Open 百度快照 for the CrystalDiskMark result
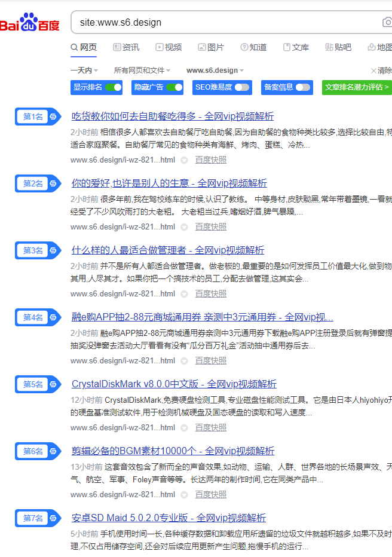 click(x=210, y=428)
